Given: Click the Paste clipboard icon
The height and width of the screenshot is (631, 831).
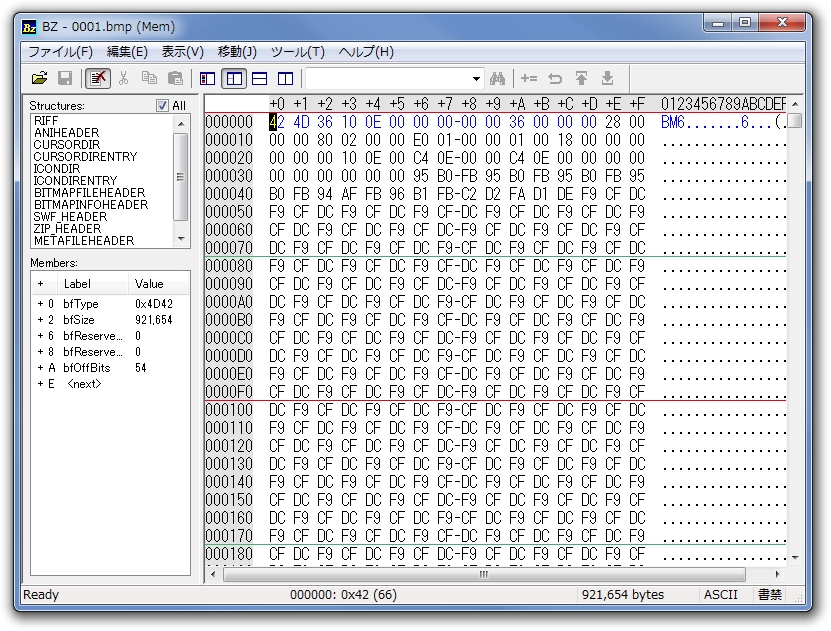Looking at the screenshot, I should coord(176,78).
